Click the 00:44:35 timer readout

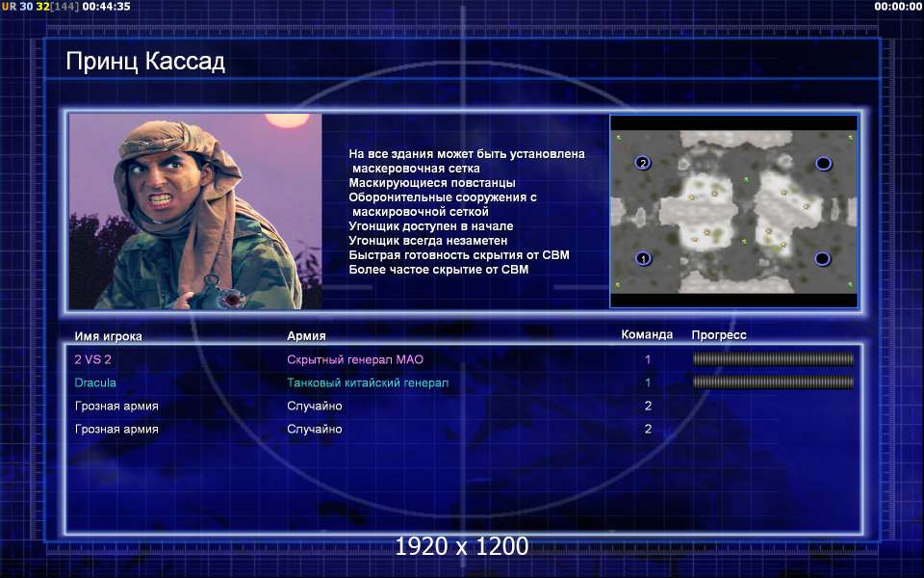106,7
